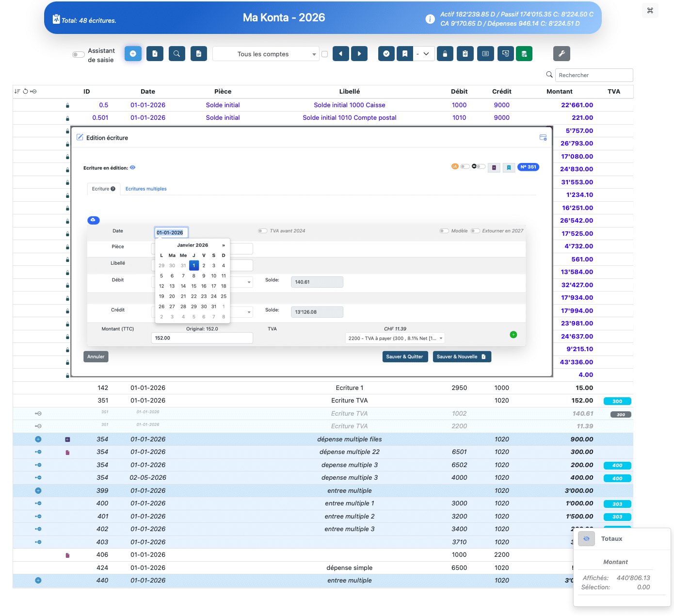
Task: Click the checkmark validation toolbar icon
Action: click(x=386, y=54)
